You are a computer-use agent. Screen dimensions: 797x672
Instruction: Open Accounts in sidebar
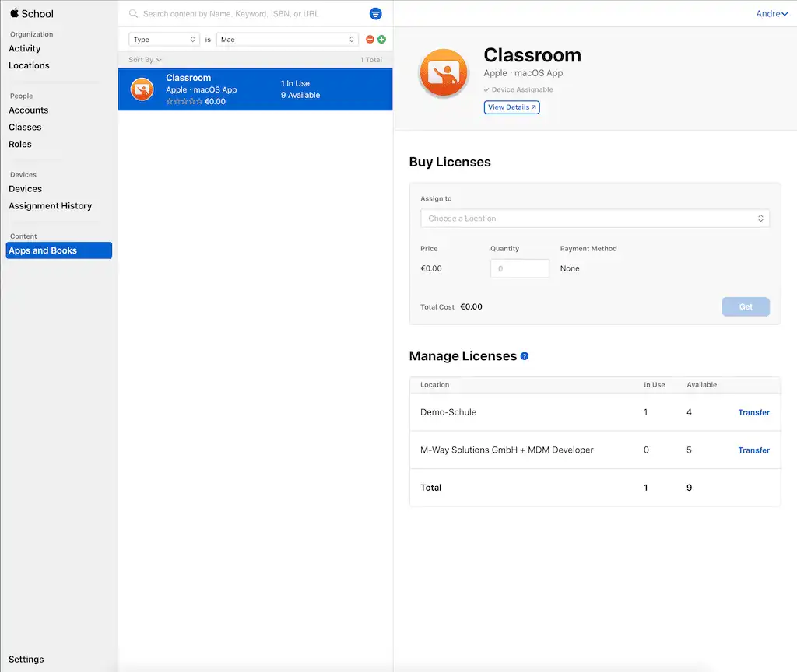[29, 110]
